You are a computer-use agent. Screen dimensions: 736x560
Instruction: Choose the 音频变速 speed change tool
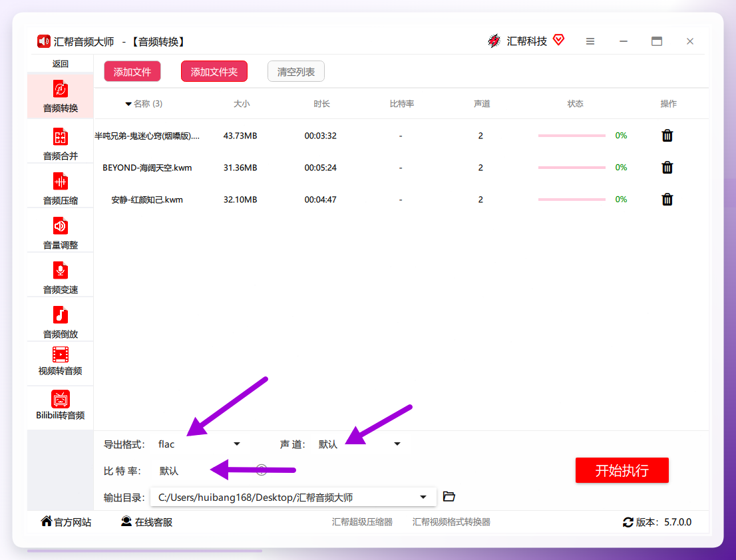pos(61,277)
